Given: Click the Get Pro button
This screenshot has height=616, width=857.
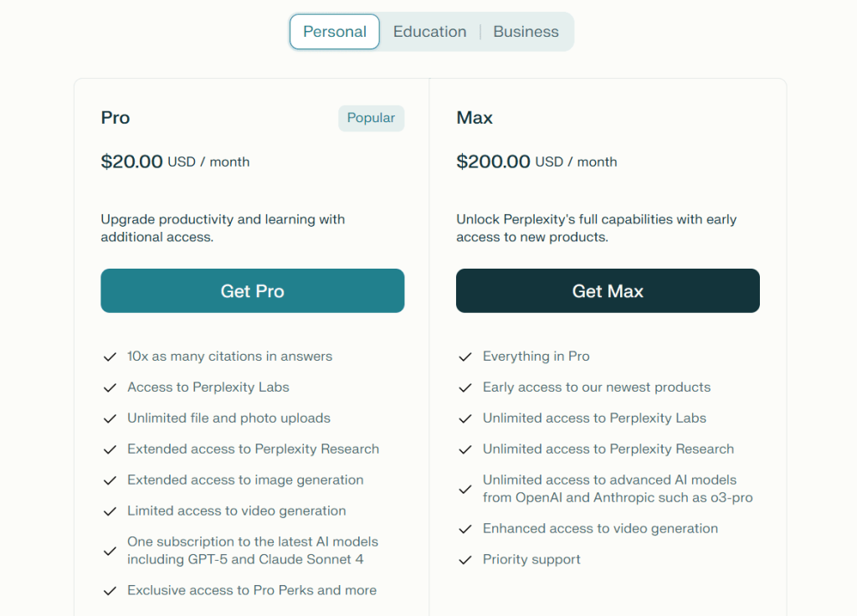Looking at the screenshot, I should [253, 290].
